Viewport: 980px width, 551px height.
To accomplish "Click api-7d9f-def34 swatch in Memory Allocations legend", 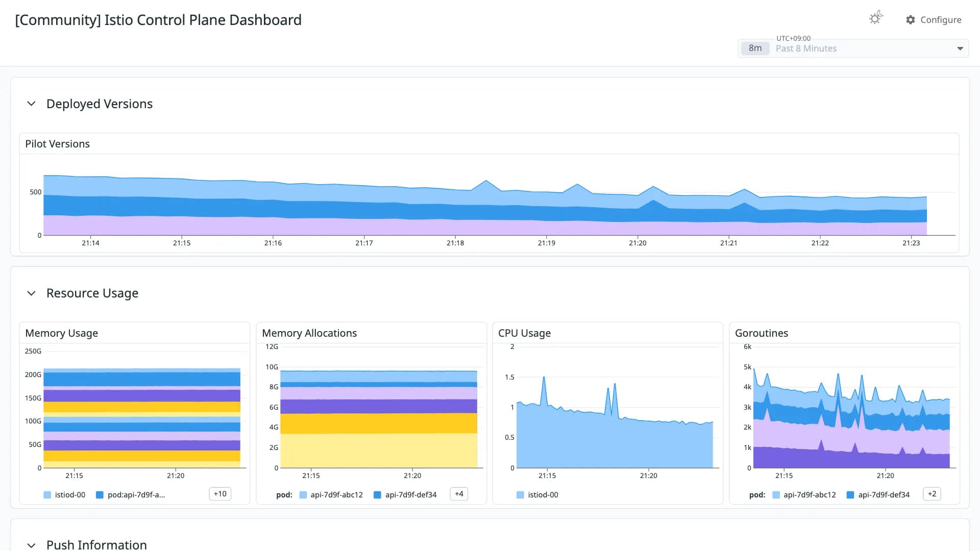I will pyautogui.click(x=378, y=495).
